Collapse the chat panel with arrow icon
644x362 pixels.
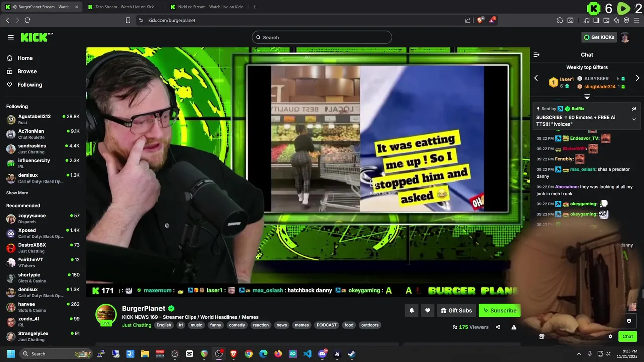[536, 55]
